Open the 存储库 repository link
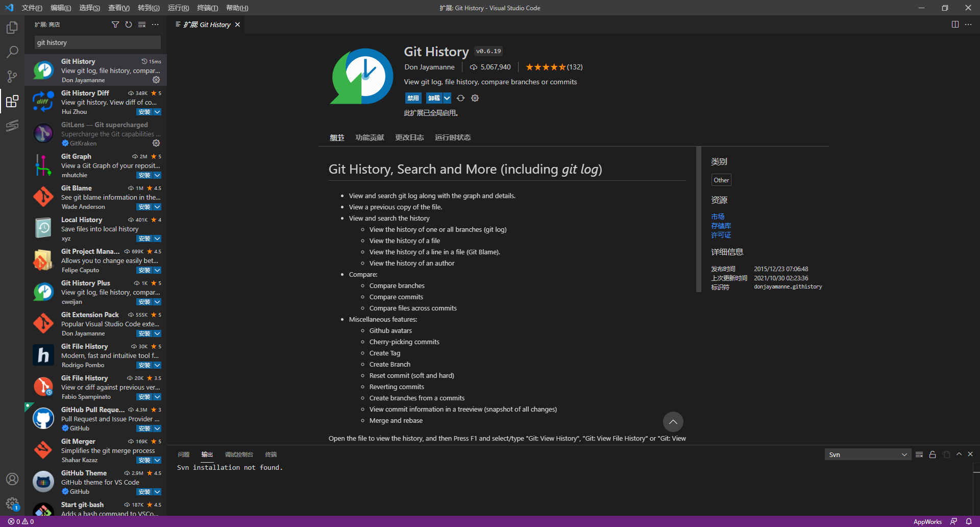Viewport: 980px width, 527px height. coord(721,226)
